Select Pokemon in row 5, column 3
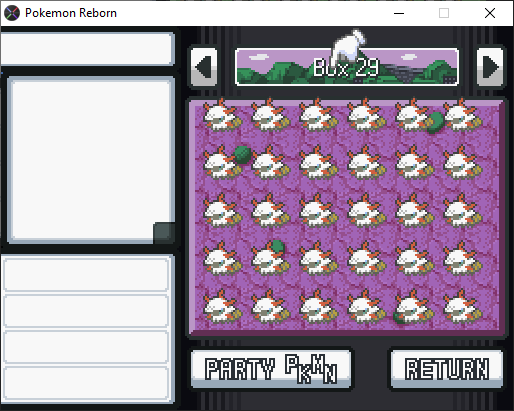The image size is (514, 411). [318, 307]
